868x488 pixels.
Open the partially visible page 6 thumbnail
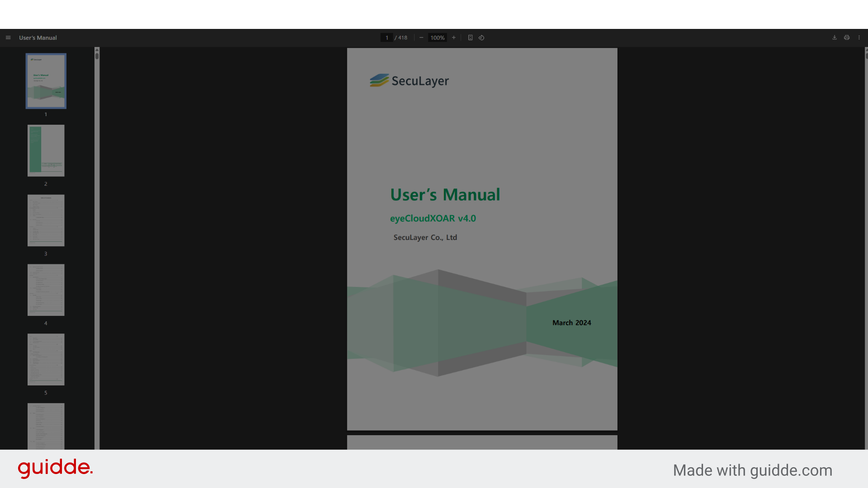(46, 426)
